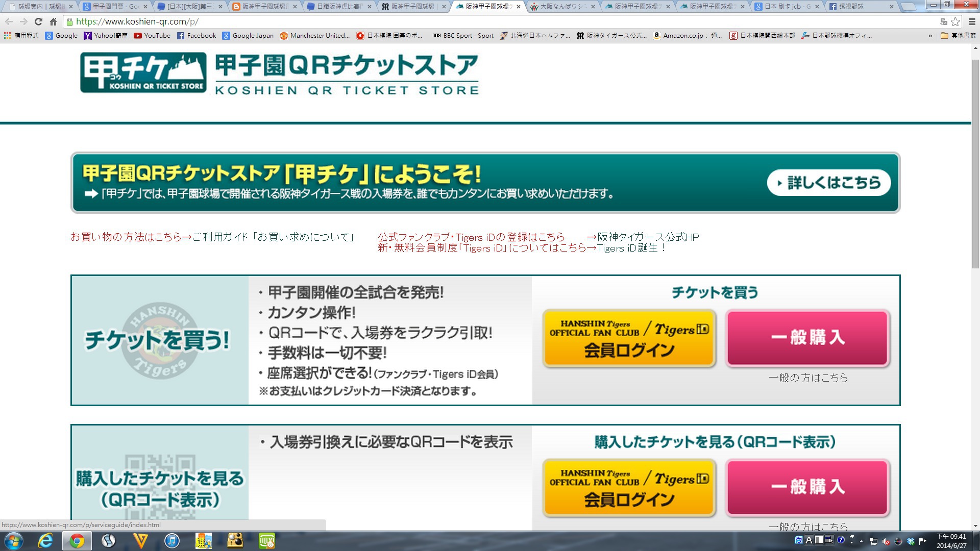Bookmark this page with the star icon
Image resolution: width=980 pixels, height=551 pixels.
coord(955,21)
